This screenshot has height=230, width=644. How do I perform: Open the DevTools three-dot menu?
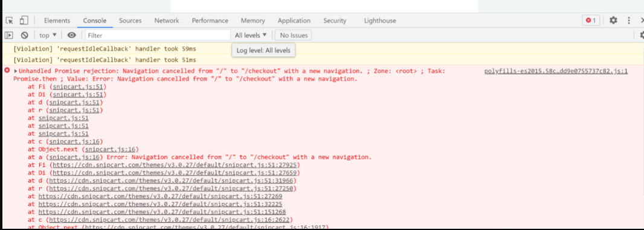629,20
